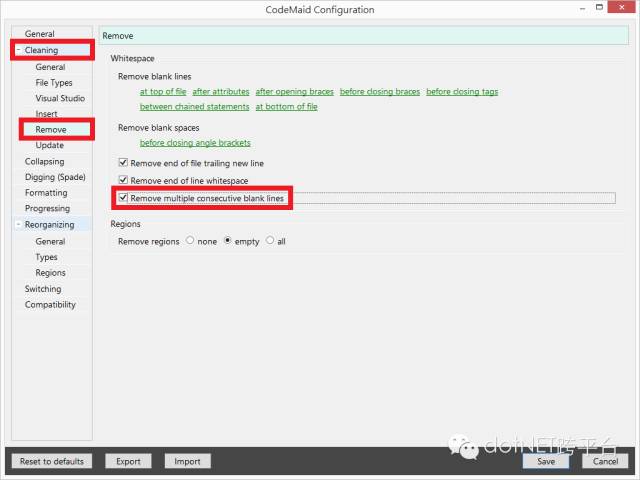This screenshot has height=480, width=640.
Task: Toggle the 'after attributes' blank lines option
Action: point(221,92)
